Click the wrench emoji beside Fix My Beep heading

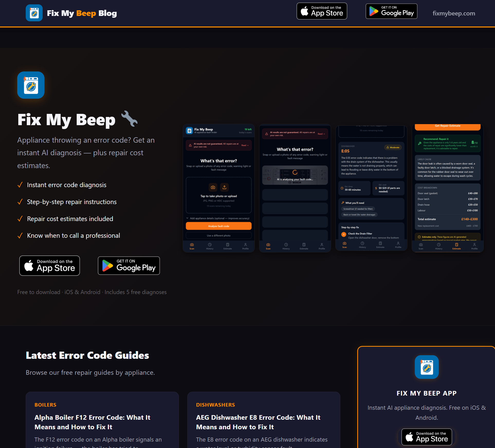pos(130,118)
